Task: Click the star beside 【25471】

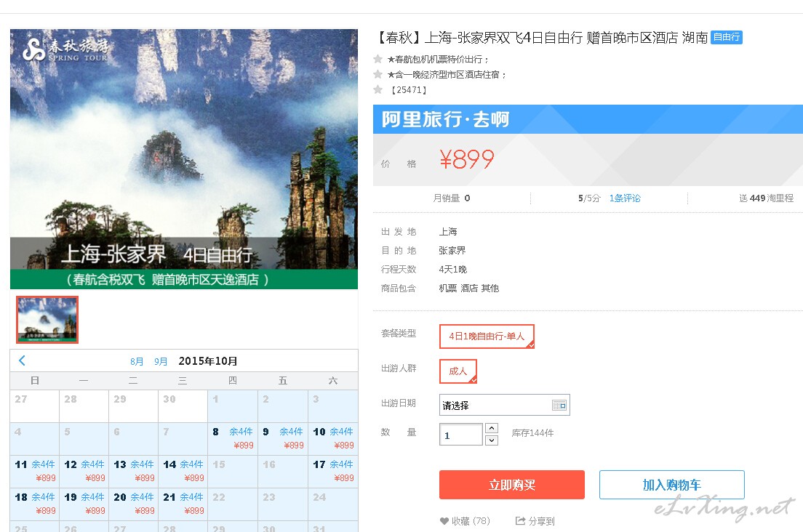Action: (377, 89)
